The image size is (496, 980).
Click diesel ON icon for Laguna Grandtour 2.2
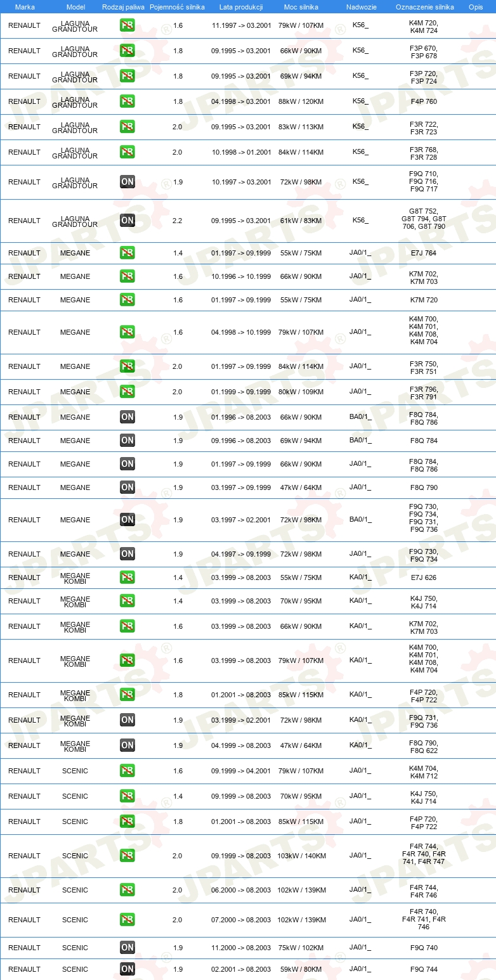pos(127,221)
